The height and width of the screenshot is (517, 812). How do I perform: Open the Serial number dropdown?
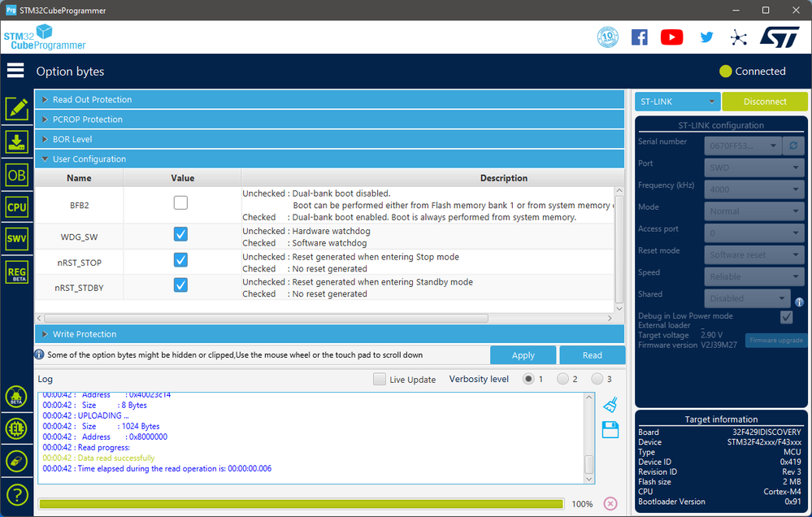742,146
